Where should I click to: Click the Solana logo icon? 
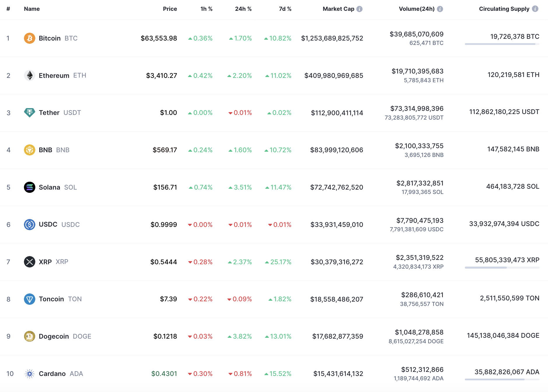[29, 187]
